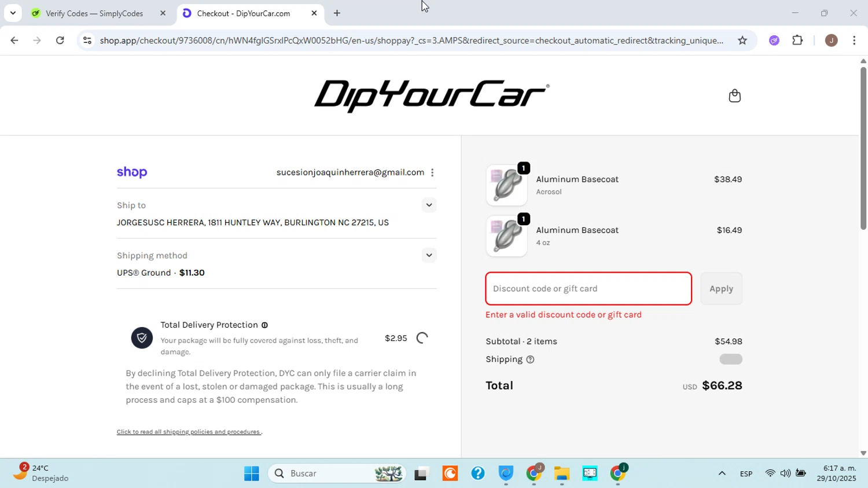
Task: Open the weather widget showing 24°C
Action: pos(41,473)
